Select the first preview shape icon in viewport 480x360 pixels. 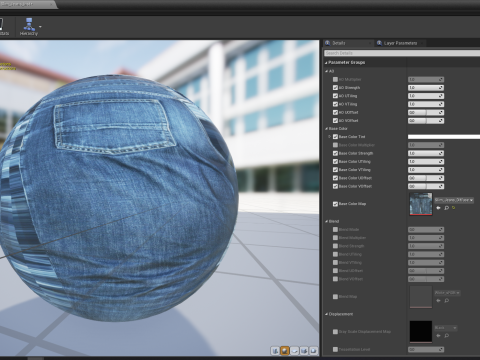click(275, 351)
